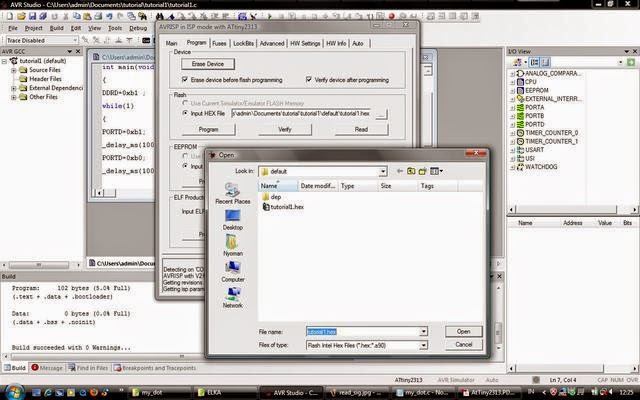Screen dimensions: 640x400
Task: Expand ANALOG_COMPARATOR in I/O View
Action: click(x=512, y=73)
